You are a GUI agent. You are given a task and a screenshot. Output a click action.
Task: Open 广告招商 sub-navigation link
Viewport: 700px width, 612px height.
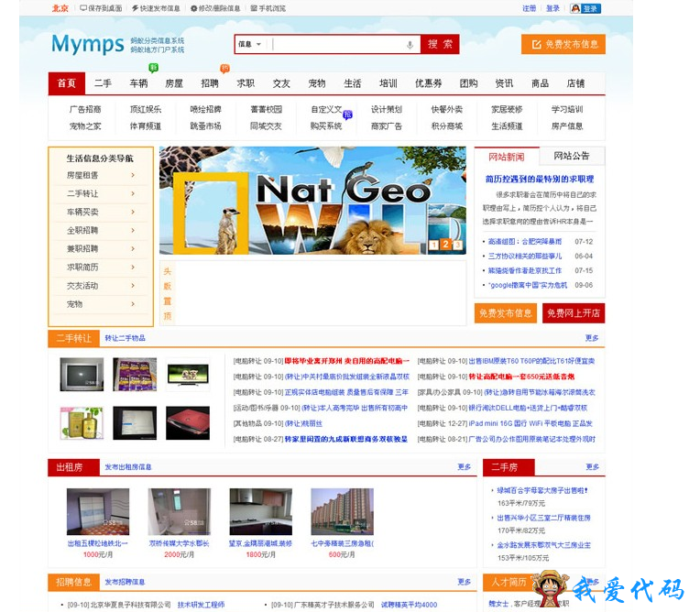85,109
